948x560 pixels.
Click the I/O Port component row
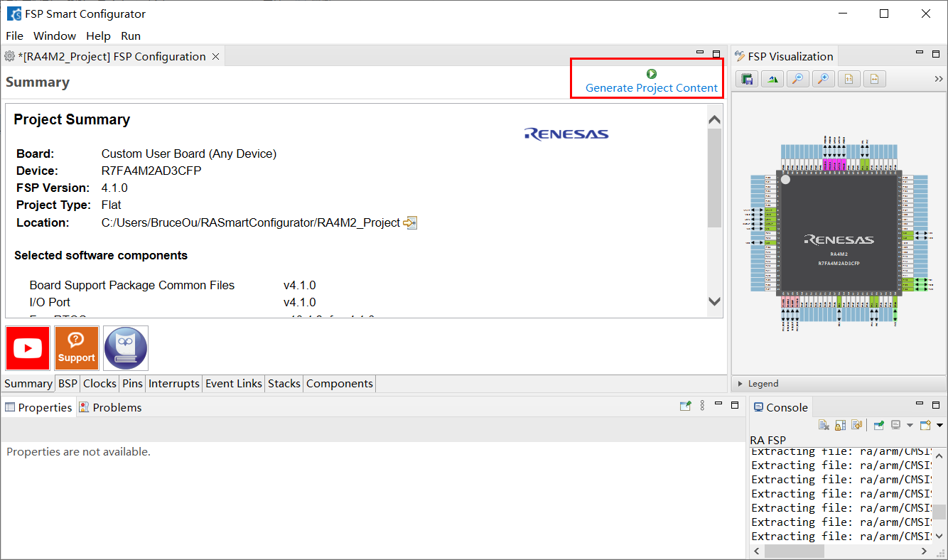(x=173, y=302)
